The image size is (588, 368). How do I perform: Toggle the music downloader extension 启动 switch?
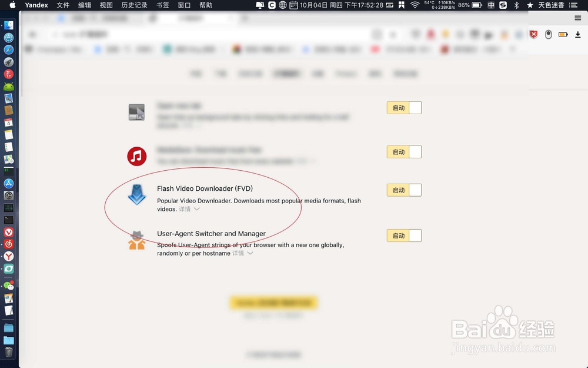(405, 152)
